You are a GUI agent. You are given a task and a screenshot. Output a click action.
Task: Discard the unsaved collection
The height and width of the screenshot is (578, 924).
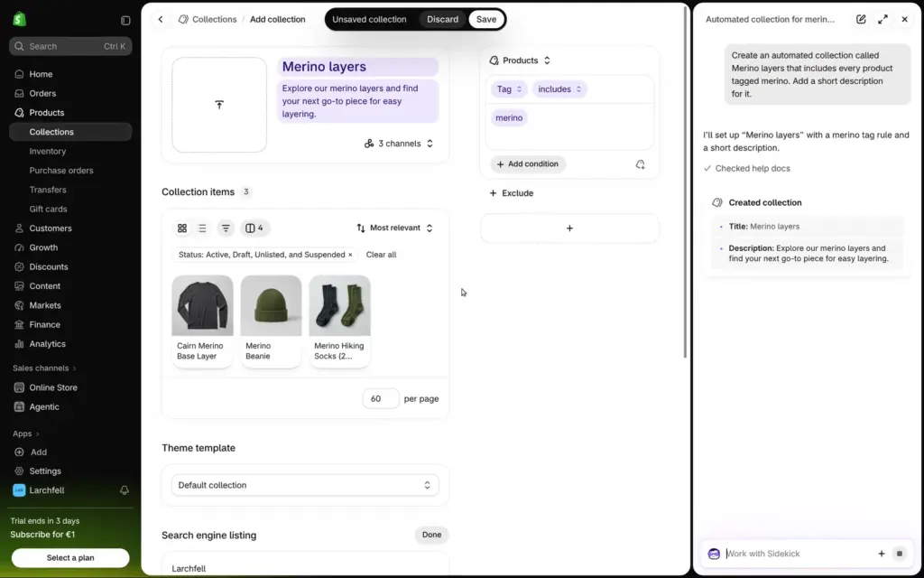442,20
